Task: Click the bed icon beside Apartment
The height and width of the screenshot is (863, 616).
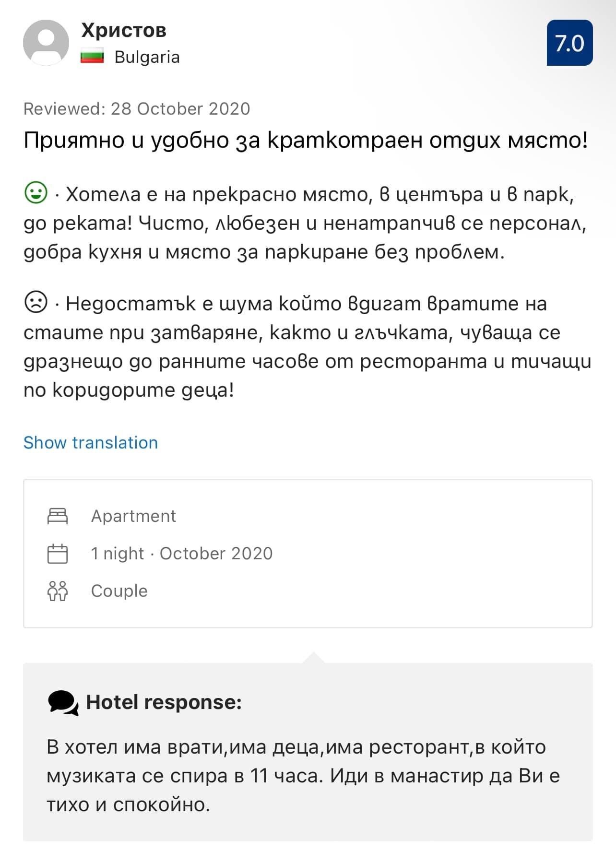Action: [58, 516]
